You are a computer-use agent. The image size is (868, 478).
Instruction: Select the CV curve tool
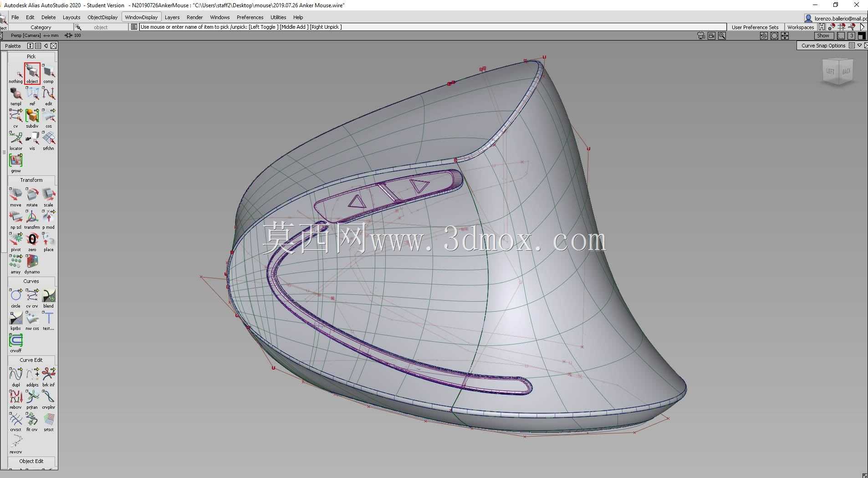click(32, 298)
